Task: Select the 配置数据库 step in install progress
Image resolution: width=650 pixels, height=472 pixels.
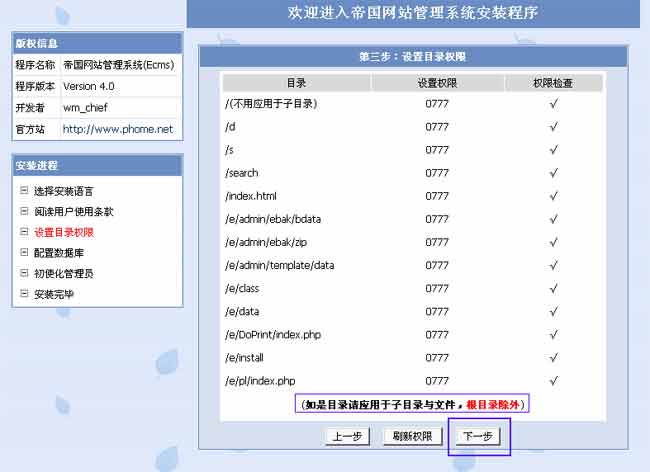Action: (58, 253)
